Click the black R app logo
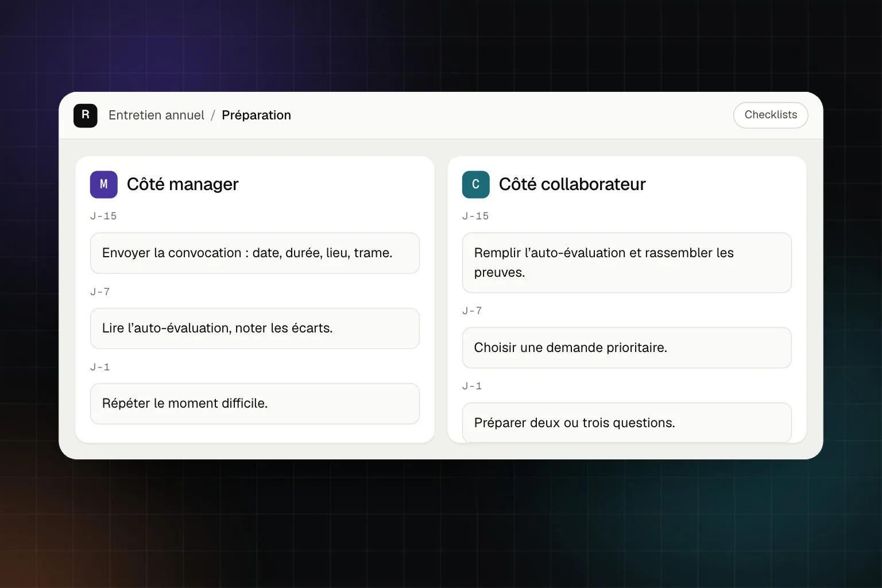882x588 pixels. coord(86,115)
